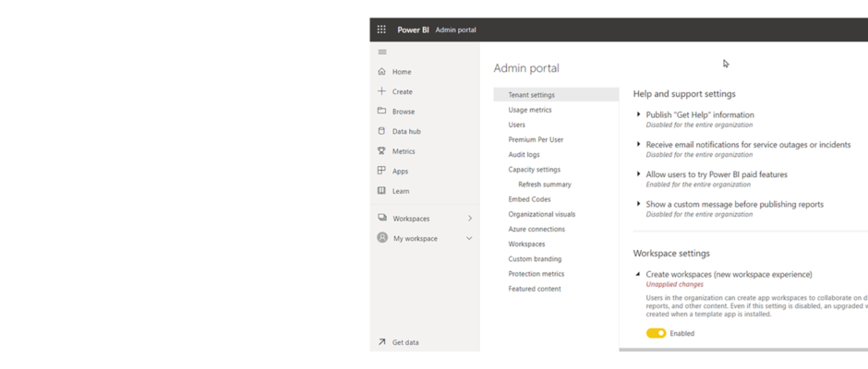Open Custom branding page

535,259
